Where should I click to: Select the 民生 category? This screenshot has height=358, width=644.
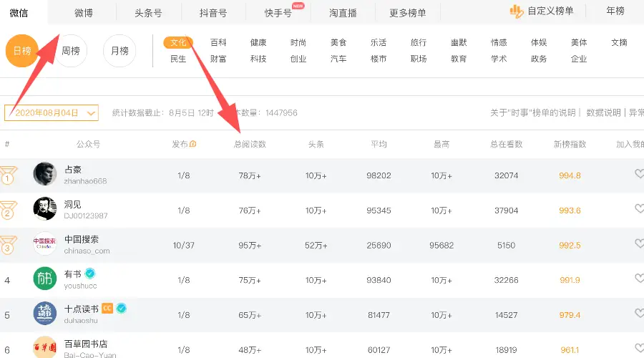pyautogui.click(x=178, y=59)
